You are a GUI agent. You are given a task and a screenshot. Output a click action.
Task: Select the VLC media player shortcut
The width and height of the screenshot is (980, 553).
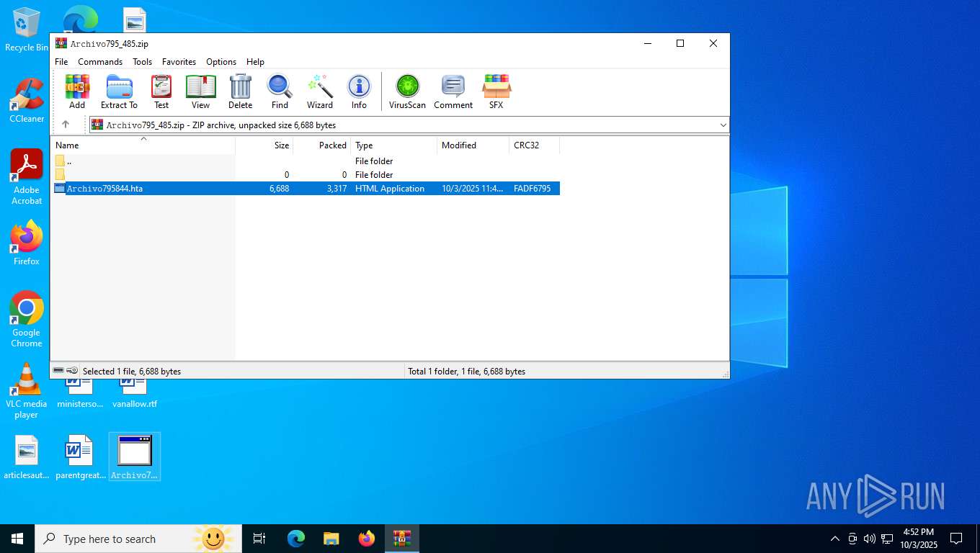[27, 392]
